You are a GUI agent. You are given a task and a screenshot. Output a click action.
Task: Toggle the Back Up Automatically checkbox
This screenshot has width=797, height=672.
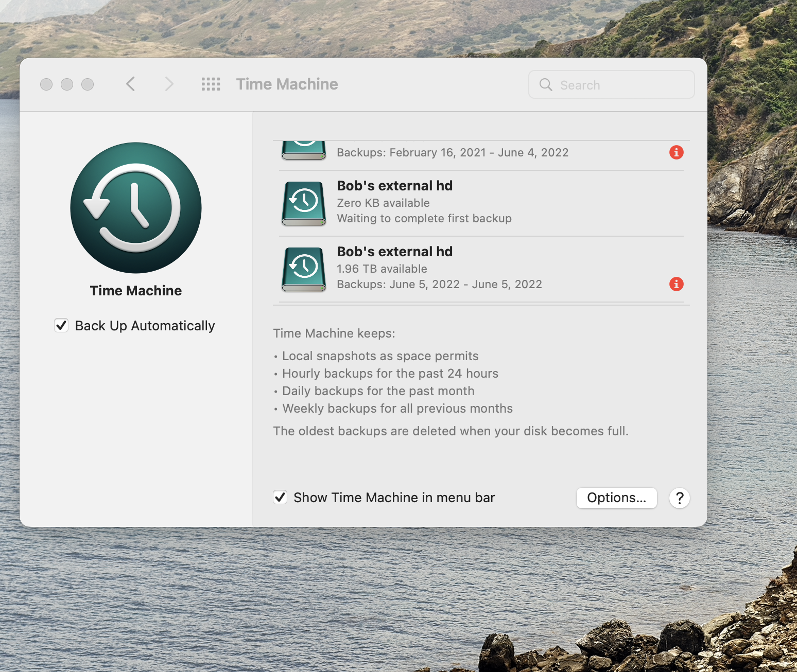click(x=61, y=325)
